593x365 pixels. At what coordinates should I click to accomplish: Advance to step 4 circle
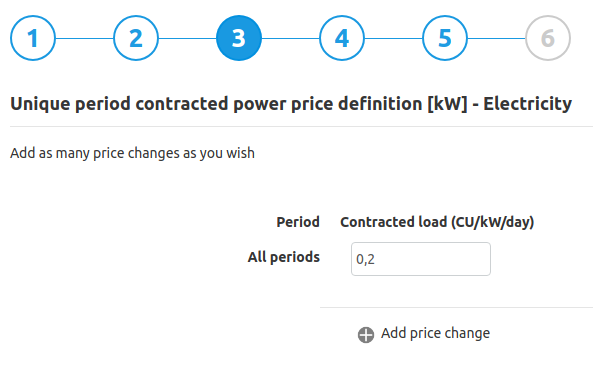click(342, 38)
